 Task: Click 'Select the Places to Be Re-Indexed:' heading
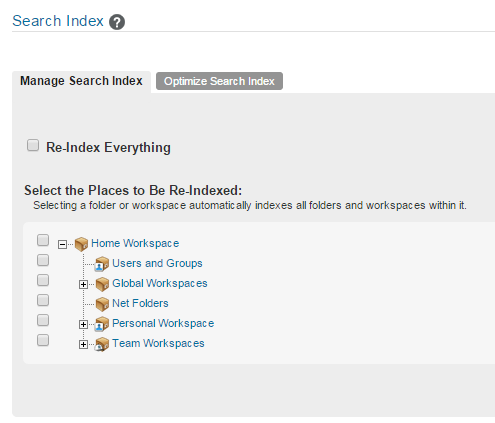[x=133, y=190]
